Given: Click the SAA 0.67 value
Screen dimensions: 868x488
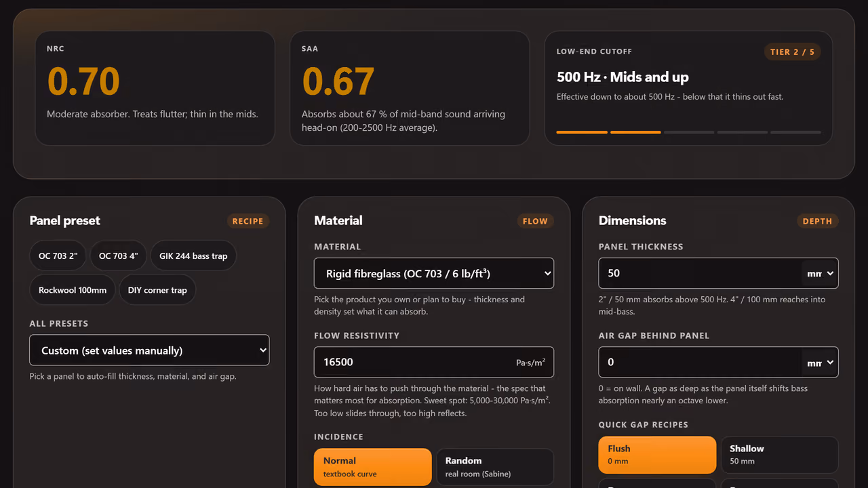Looking at the screenshot, I should coord(338,81).
